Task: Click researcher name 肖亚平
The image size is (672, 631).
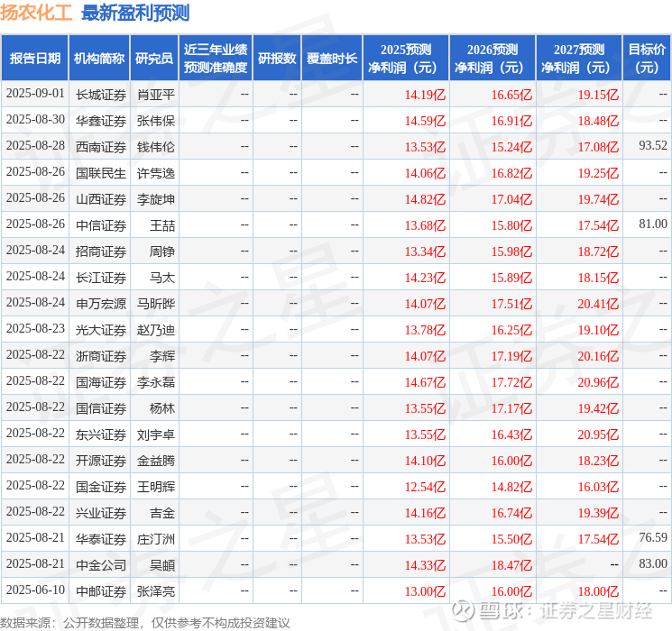Action: coord(156,95)
